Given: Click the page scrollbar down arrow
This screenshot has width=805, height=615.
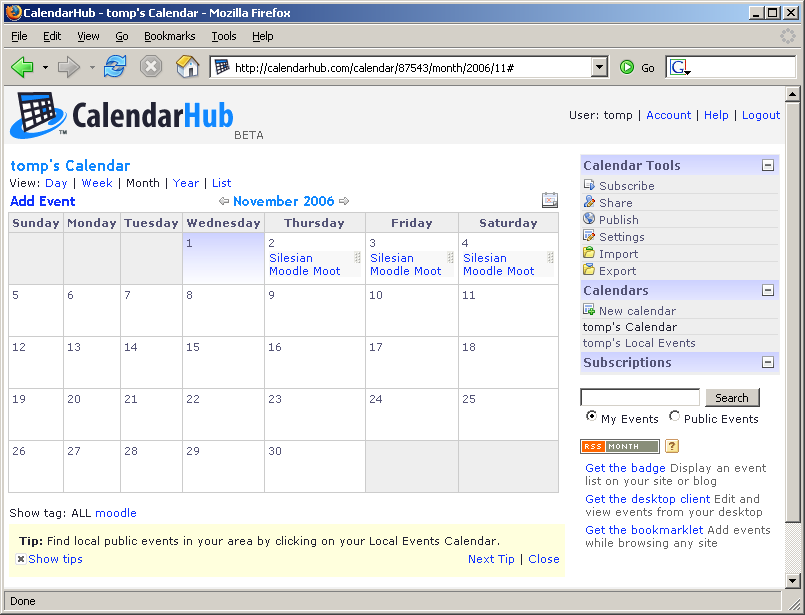Looking at the screenshot, I should point(792,581).
